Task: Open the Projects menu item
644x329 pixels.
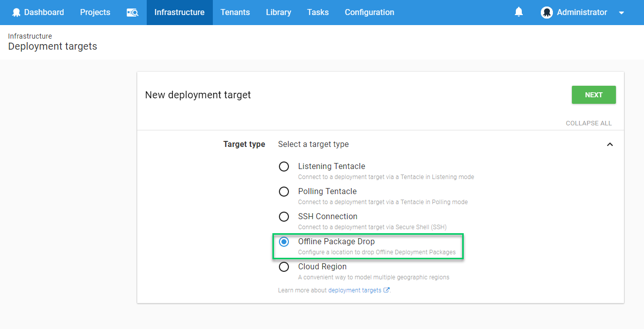Action: pos(95,13)
